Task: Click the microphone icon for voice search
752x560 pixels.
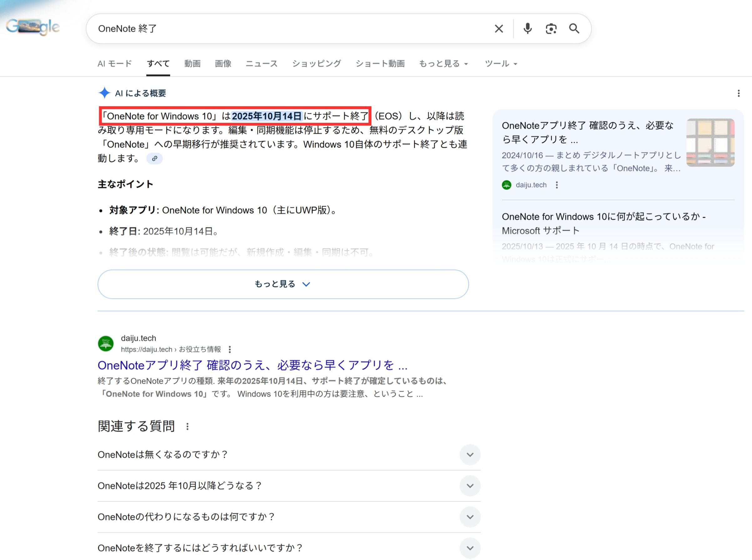Action: pyautogui.click(x=527, y=28)
